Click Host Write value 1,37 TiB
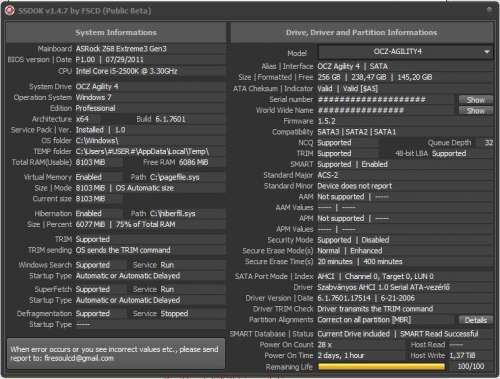 [x=463, y=356]
